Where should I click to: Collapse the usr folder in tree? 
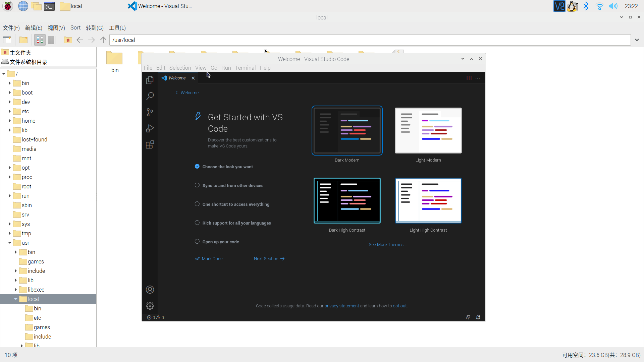point(10,243)
